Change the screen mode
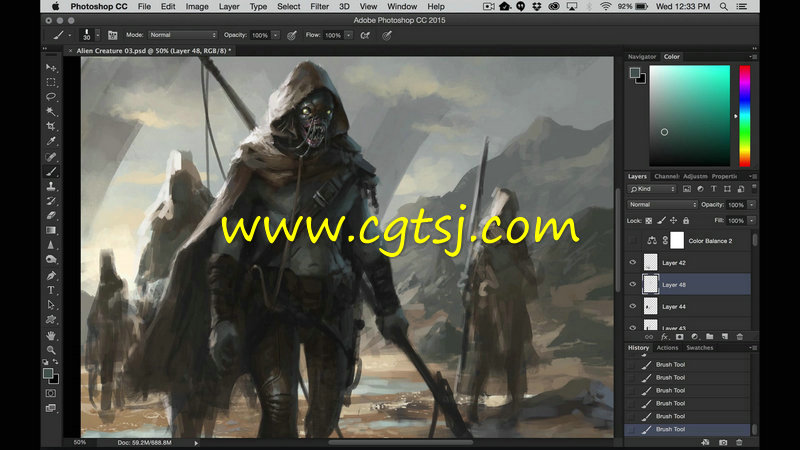Screen dimensions: 800x450 point(51,408)
